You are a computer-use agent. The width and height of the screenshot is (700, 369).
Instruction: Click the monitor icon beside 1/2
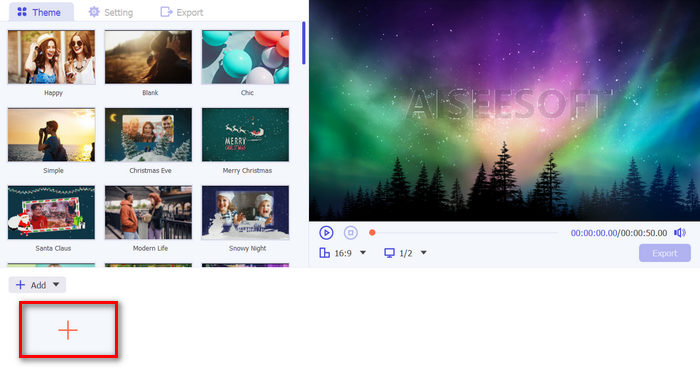coord(389,253)
